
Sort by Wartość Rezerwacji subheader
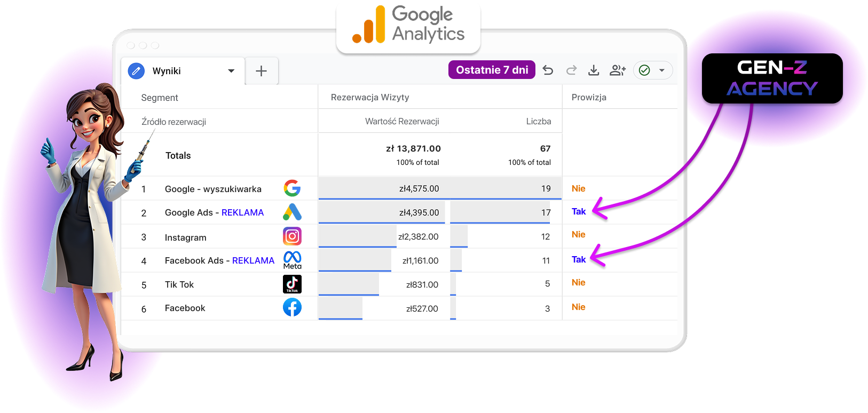click(x=402, y=121)
